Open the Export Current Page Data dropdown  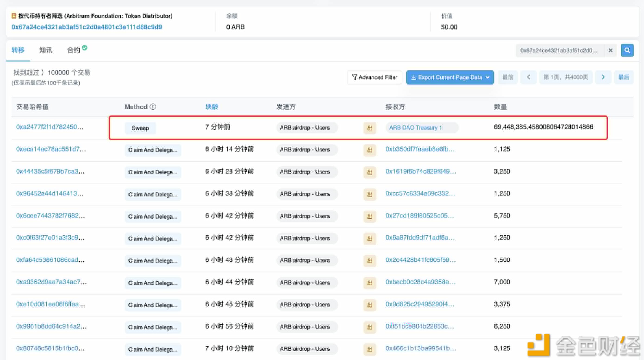coord(450,77)
